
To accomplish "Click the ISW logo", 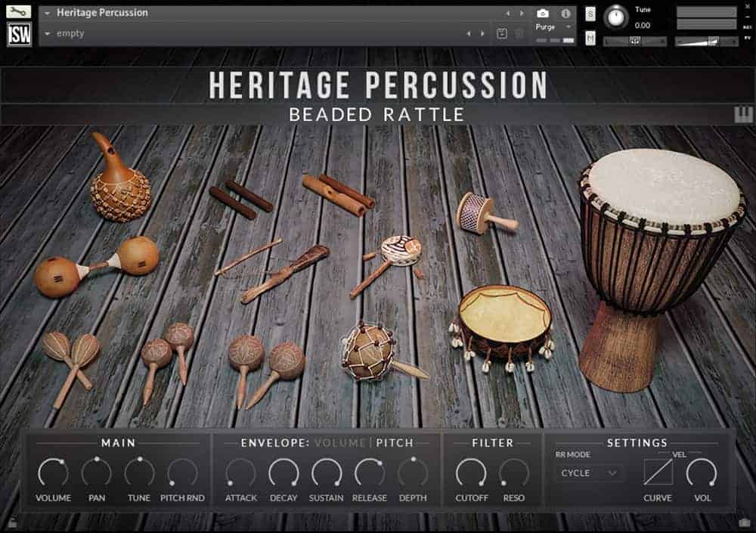I will coord(19,35).
